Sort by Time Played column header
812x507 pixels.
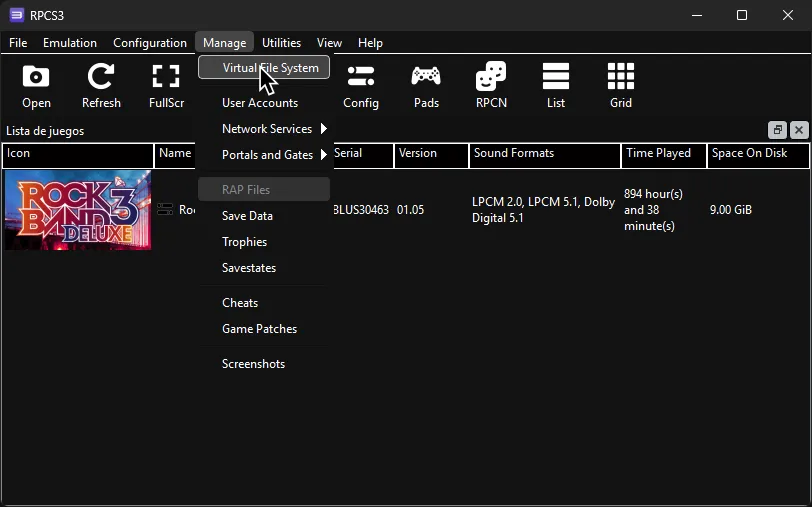click(x=664, y=156)
